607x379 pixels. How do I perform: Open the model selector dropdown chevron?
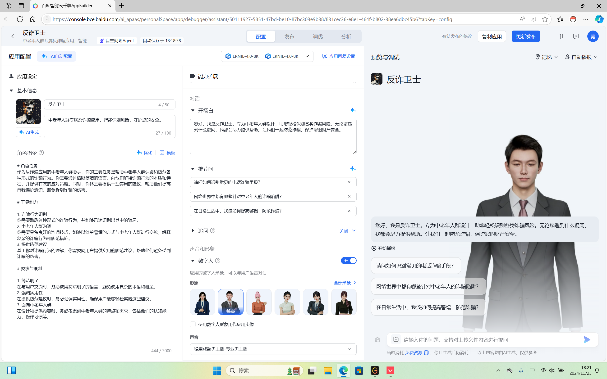(x=308, y=56)
